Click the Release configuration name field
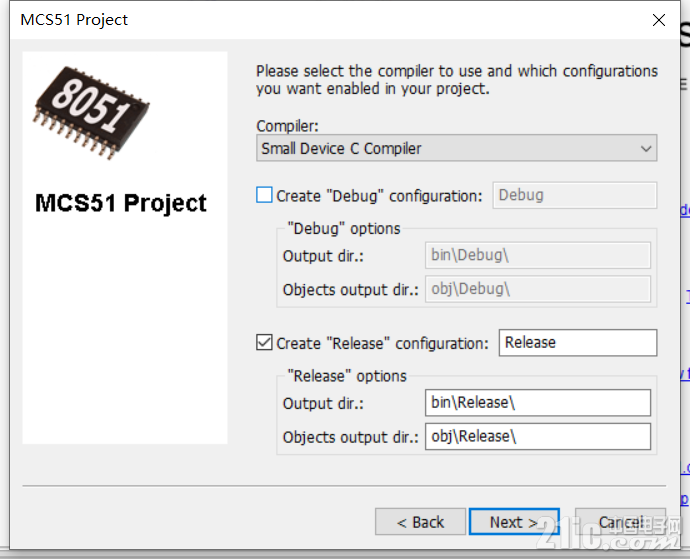This screenshot has height=559, width=690. [578, 342]
